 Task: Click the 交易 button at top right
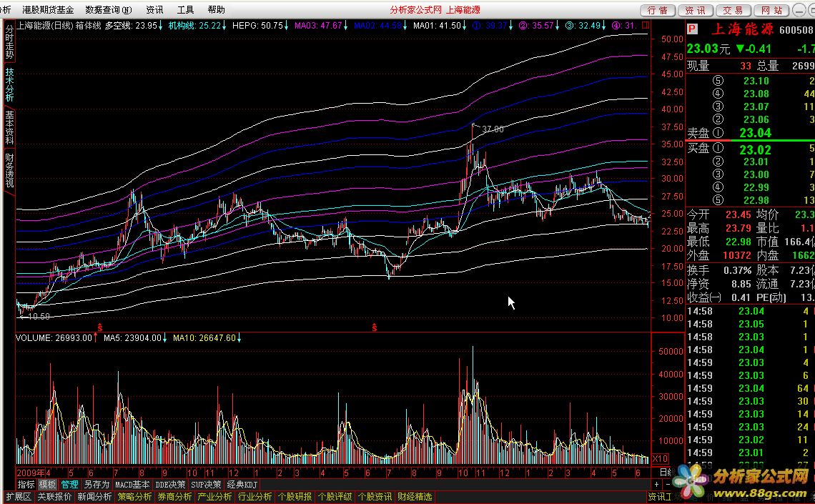(x=733, y=11)
